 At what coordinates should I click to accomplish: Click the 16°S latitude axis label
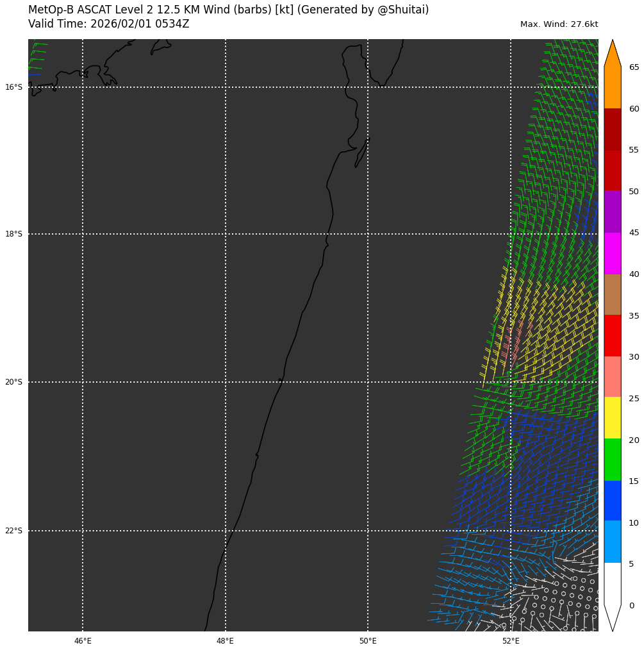[x=13, y=87]
